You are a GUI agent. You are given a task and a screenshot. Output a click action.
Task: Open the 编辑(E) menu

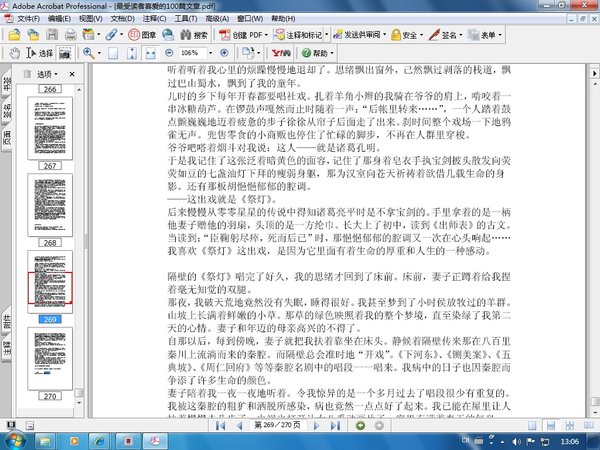point(59,19)
